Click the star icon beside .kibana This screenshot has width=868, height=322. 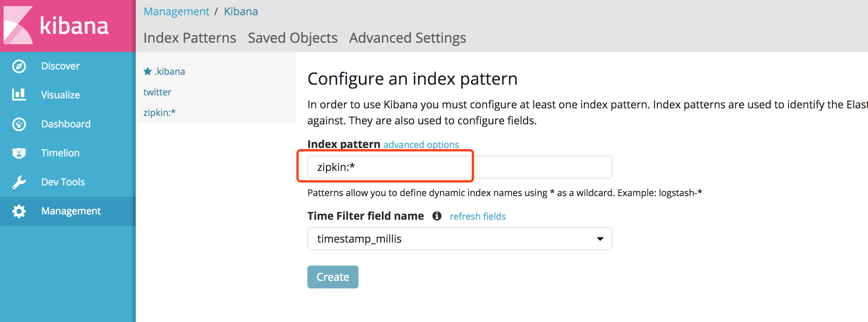(148, 71)
